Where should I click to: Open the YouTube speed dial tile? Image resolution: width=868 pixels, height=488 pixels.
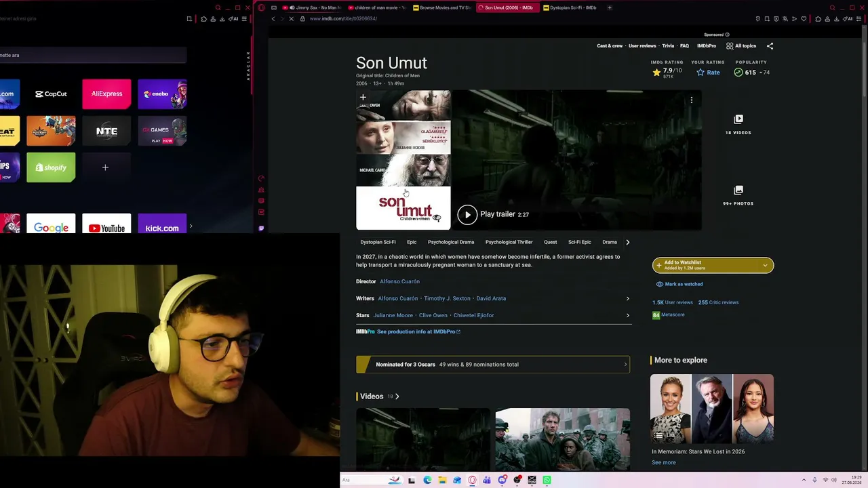[x=106, y=224]
